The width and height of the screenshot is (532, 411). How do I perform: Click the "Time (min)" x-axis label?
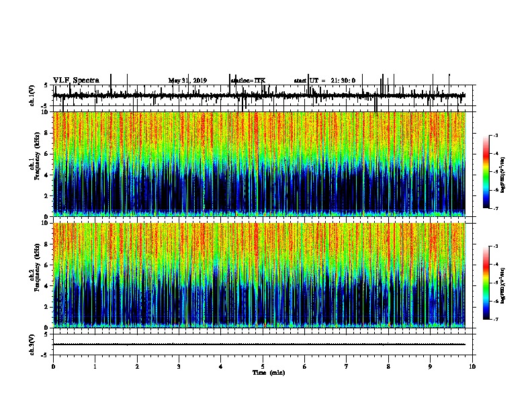point(269,373)
